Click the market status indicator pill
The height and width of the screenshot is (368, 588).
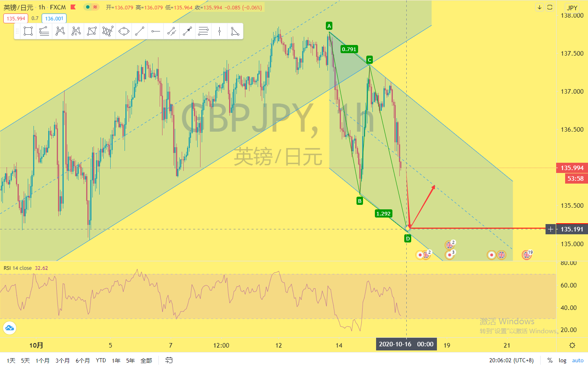tap(91, 7)
